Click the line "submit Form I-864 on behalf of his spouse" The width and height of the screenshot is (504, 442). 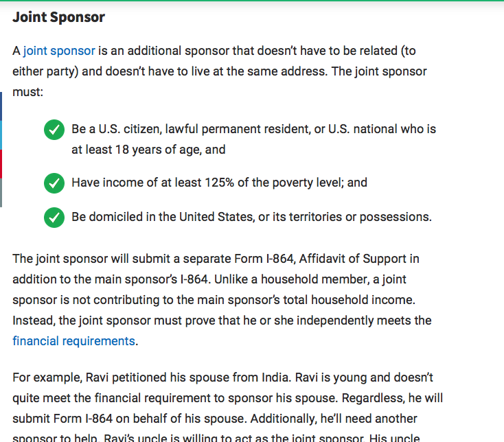[x=130, y=419]
